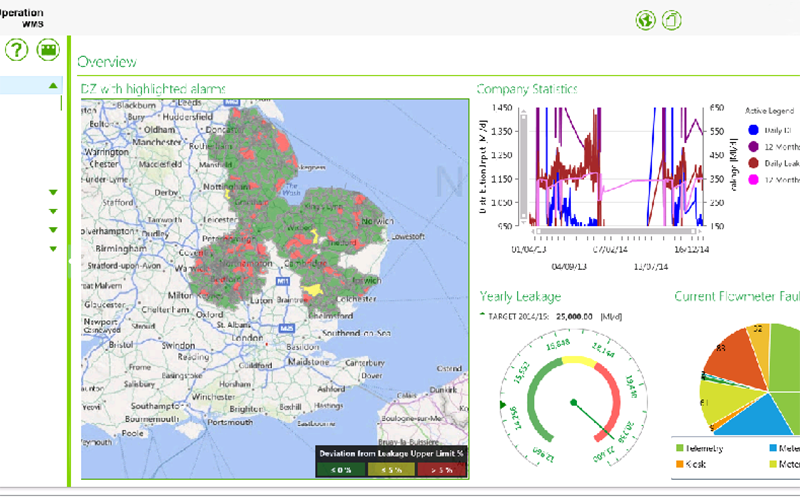Toggle the blue Daily DI legend series
800x497 pixels.
(x=752, y=130)
